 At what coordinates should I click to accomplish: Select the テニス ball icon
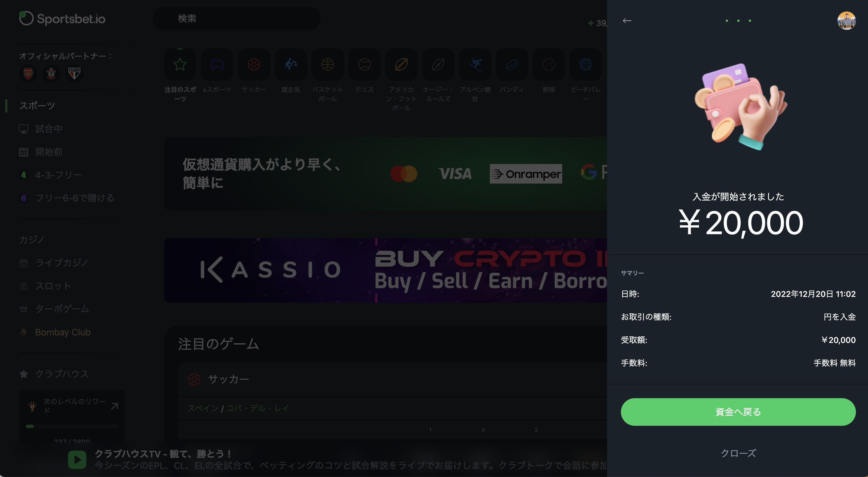click(x=365, y=64)
